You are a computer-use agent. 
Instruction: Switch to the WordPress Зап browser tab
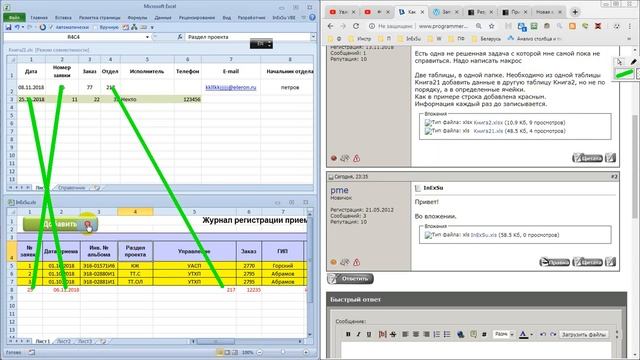(446, 12)
